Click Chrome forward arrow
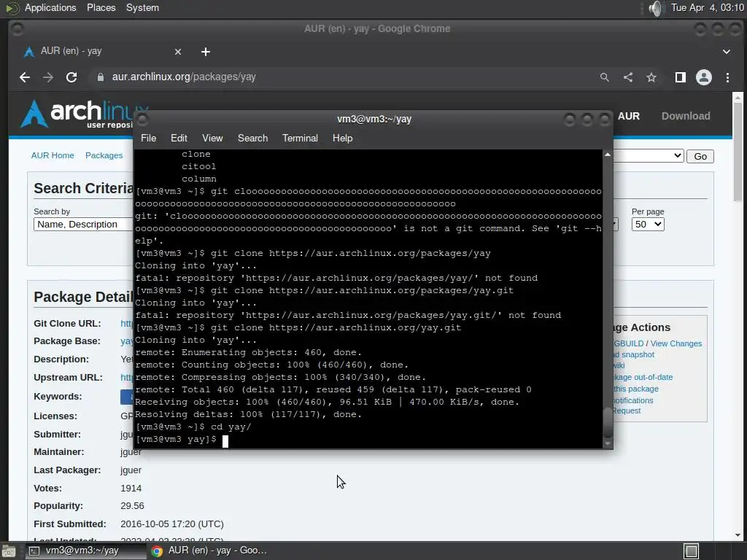The image size is (747, 560). coord(48,77)
